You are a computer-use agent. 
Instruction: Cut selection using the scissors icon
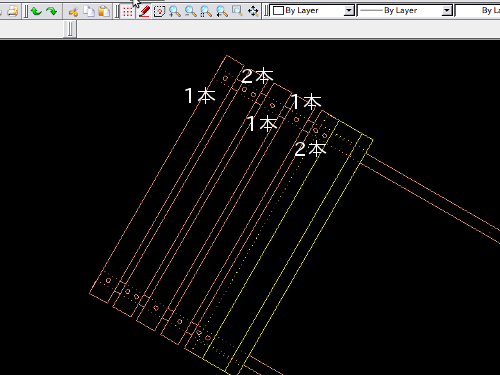(x=73, y=12)
